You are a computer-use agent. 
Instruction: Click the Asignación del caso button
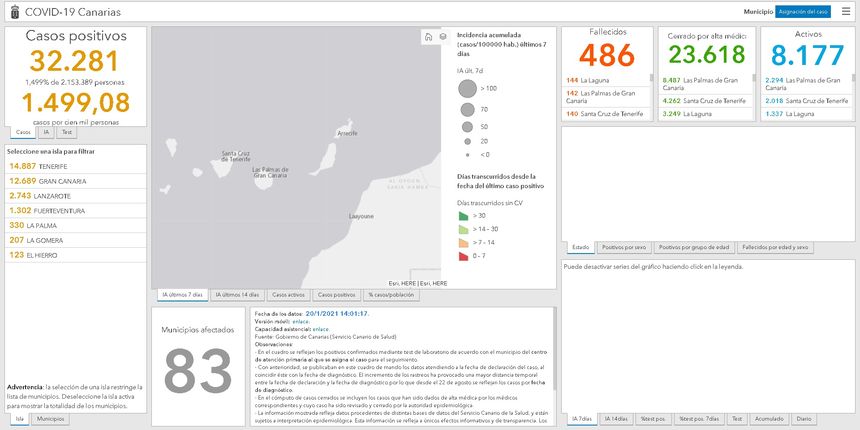point(803,11)
